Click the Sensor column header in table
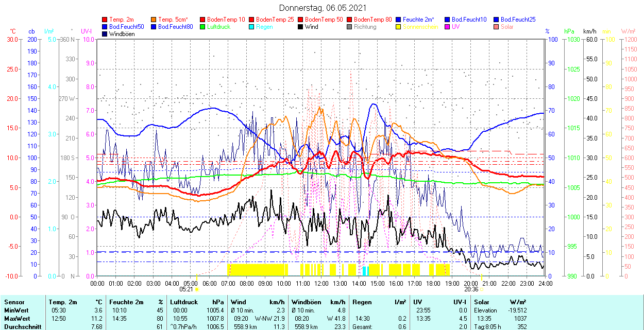The height and width of the screenshot is (330, 644). [14, 302]
